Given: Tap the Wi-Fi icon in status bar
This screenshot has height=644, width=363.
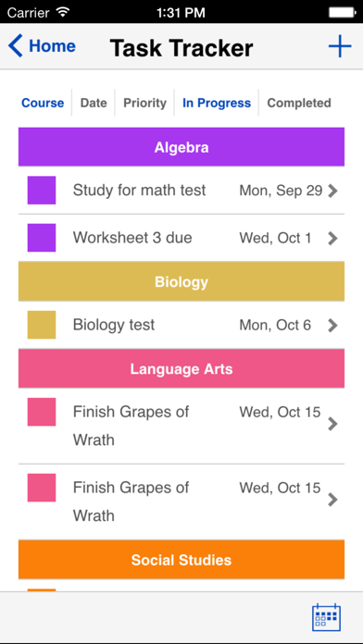Looking at the screenshot, I should pos(62,12).
